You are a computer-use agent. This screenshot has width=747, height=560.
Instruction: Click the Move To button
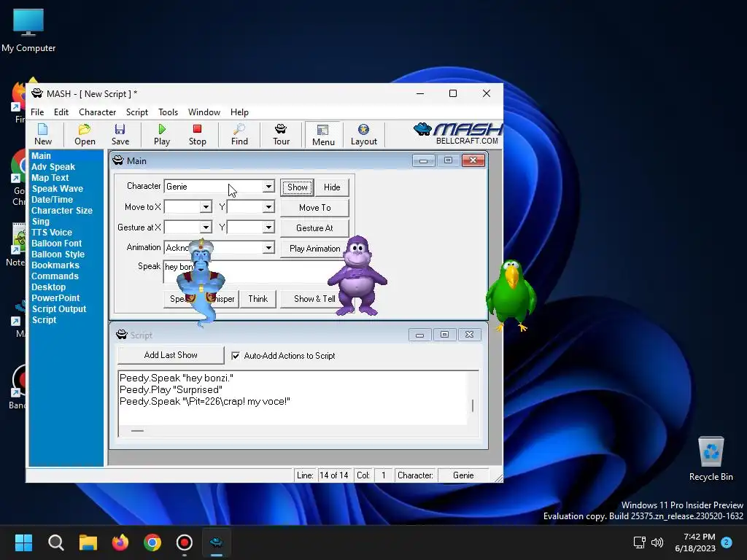point(314,208)
